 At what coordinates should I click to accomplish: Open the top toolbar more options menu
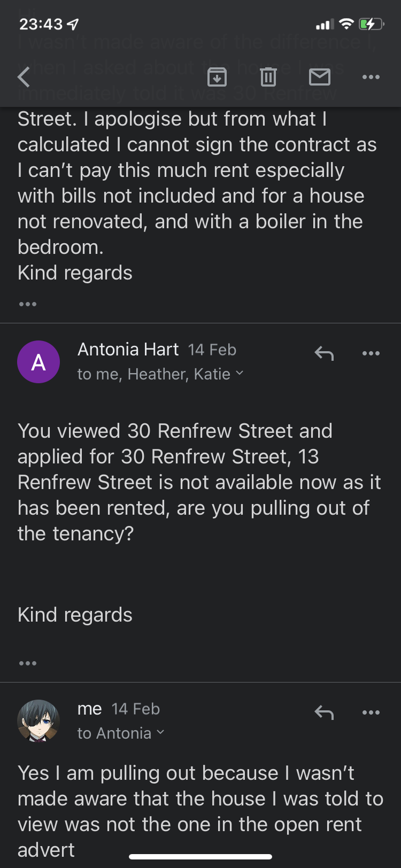[x=371, y=77]
